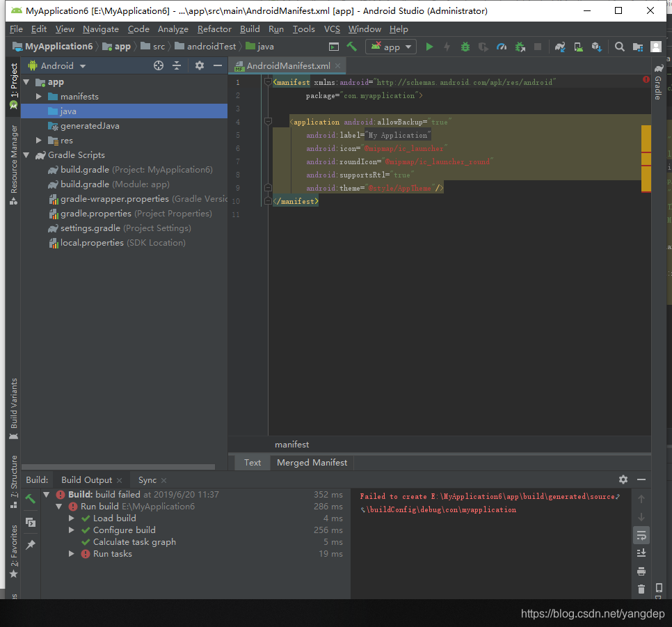
Task: Attach debugger to Android process icon
Action: click(520, 47)
